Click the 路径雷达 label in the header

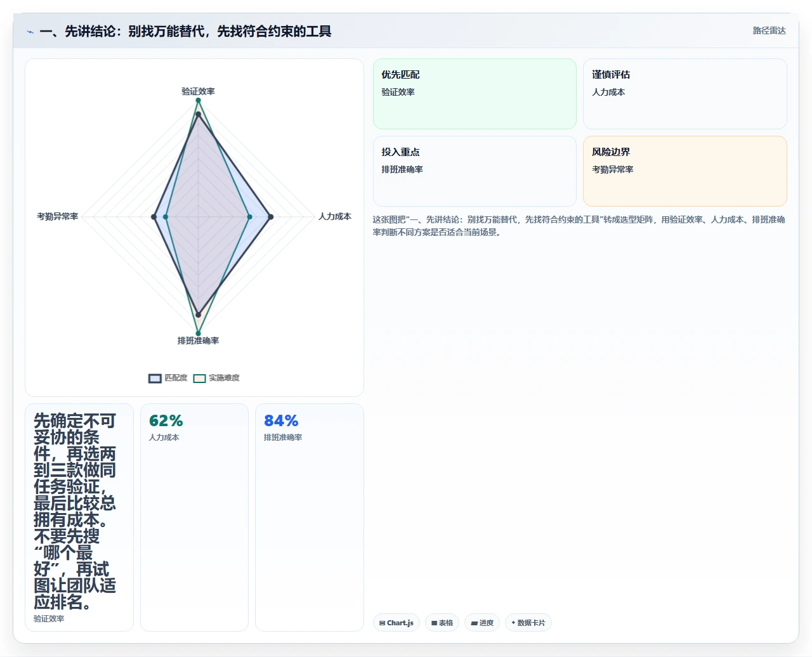tap(769, 30)
